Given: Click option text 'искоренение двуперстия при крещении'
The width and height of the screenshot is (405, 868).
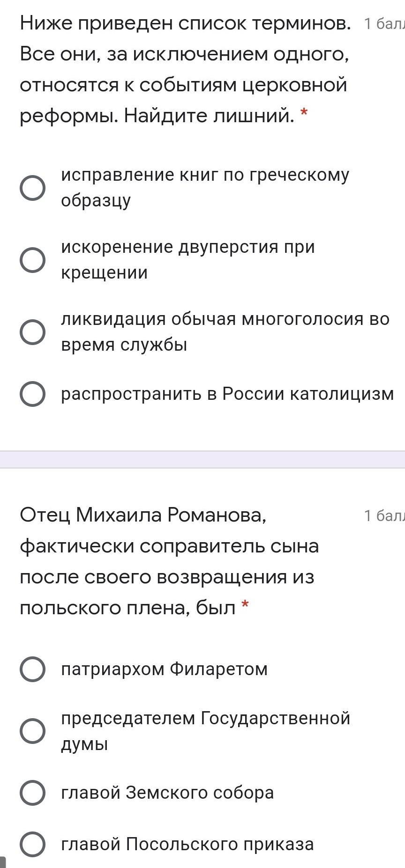Looking at the screenshot, I should [187, 259].
